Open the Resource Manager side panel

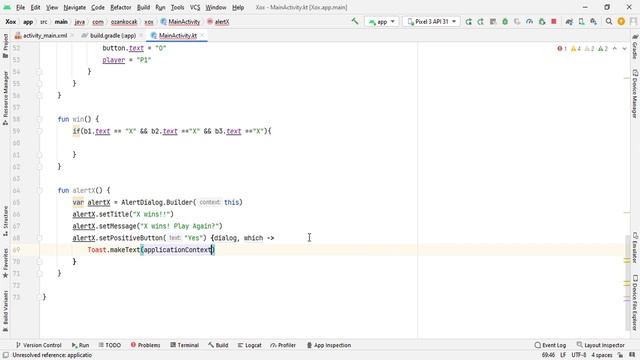click(5, 98)
